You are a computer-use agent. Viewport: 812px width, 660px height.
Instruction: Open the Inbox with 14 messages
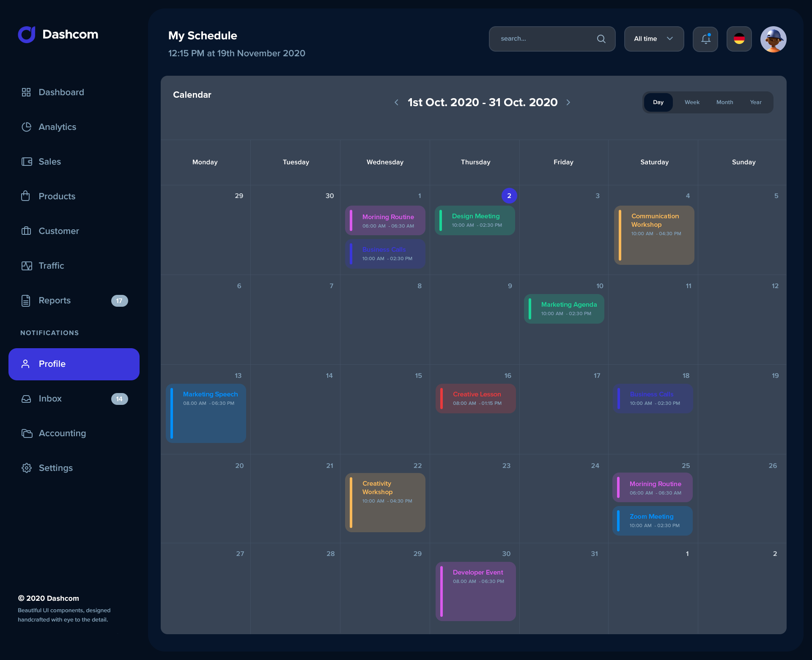point(50,399)
